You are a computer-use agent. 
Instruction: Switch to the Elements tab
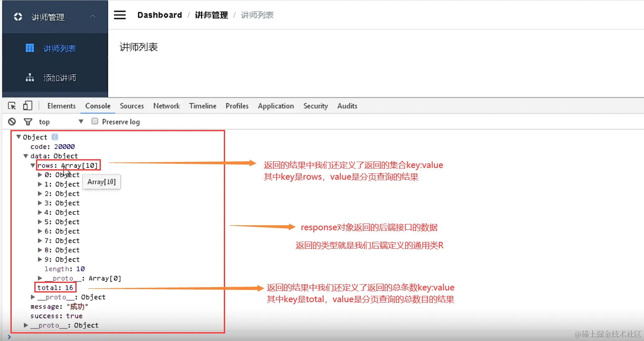tap(62, 106)
